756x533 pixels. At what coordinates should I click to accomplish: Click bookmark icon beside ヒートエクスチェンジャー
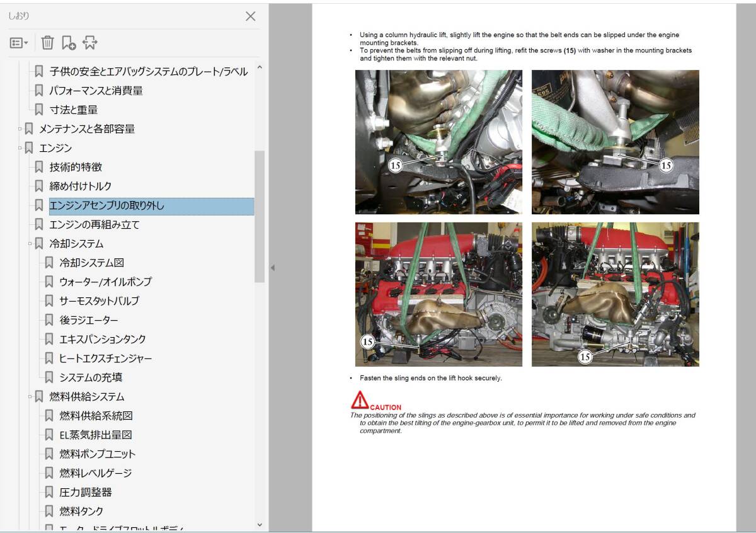[x=49, y=358]
